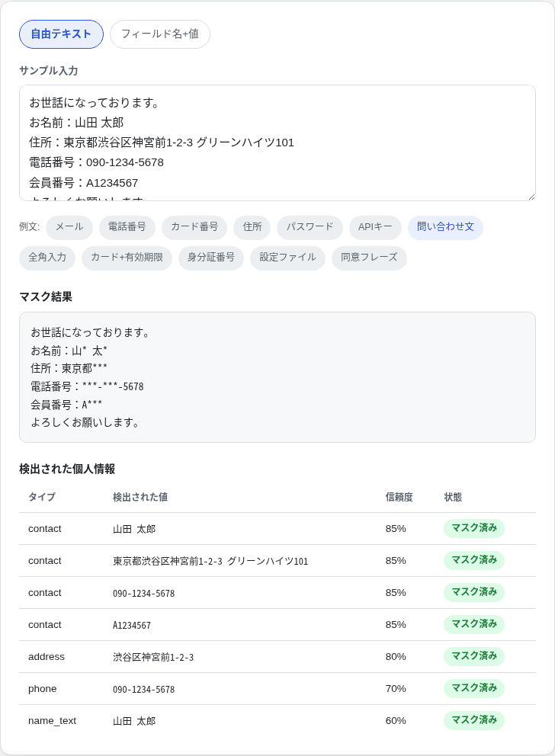The width and height of the screenshot is (555, 756).
Task: Click the マスク結果 output box
Action: (x=277, y=377)
